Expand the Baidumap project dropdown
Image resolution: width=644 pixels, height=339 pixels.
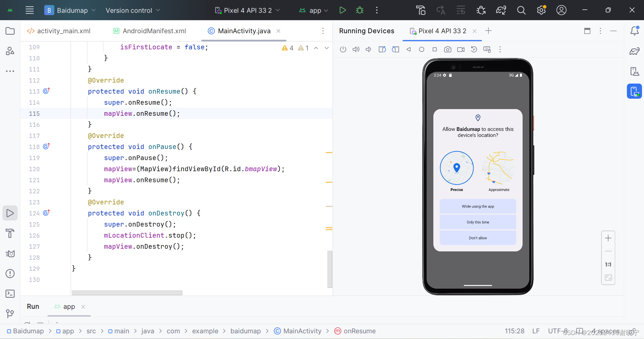coord(70,10)
